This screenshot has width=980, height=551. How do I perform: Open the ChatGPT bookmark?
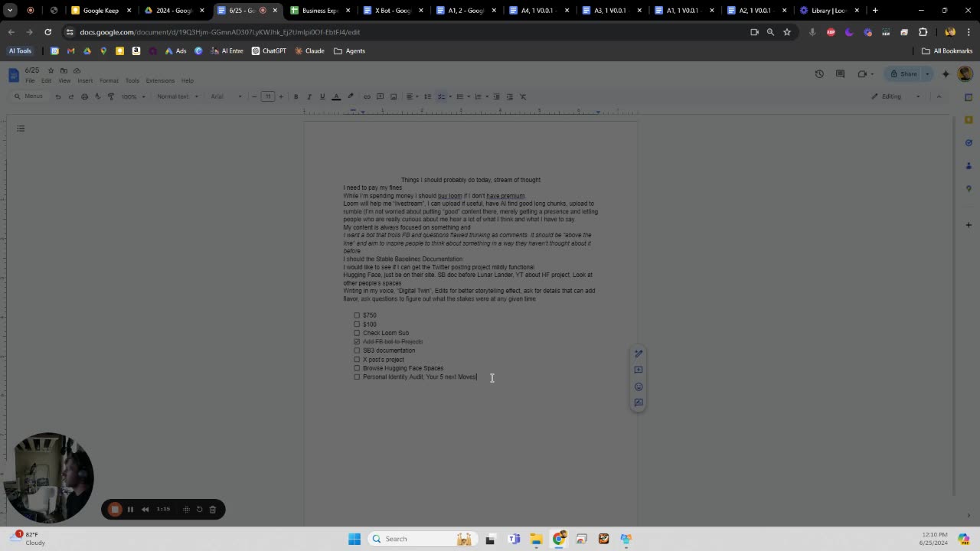[269, 51]
